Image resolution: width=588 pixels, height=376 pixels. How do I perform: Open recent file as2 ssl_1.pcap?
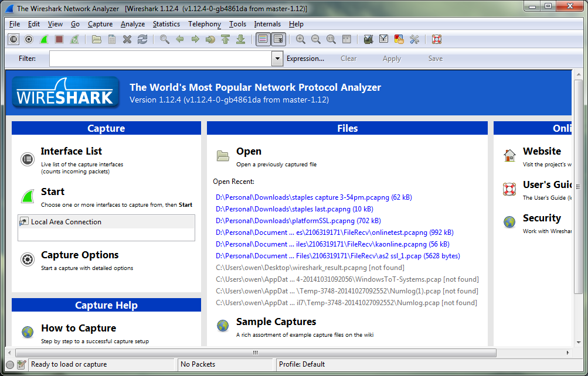pyautogui.click(x=338, y=256)
